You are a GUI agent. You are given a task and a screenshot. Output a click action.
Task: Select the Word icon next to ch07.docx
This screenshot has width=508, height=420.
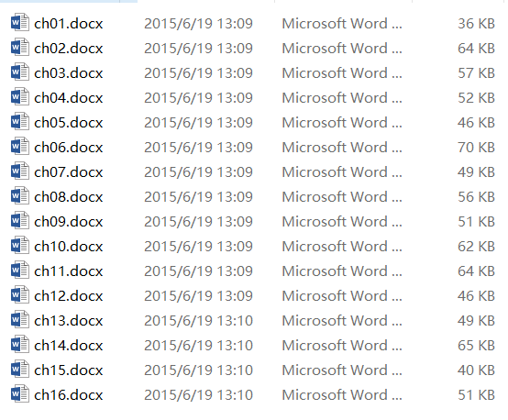(x=20, y=171)
